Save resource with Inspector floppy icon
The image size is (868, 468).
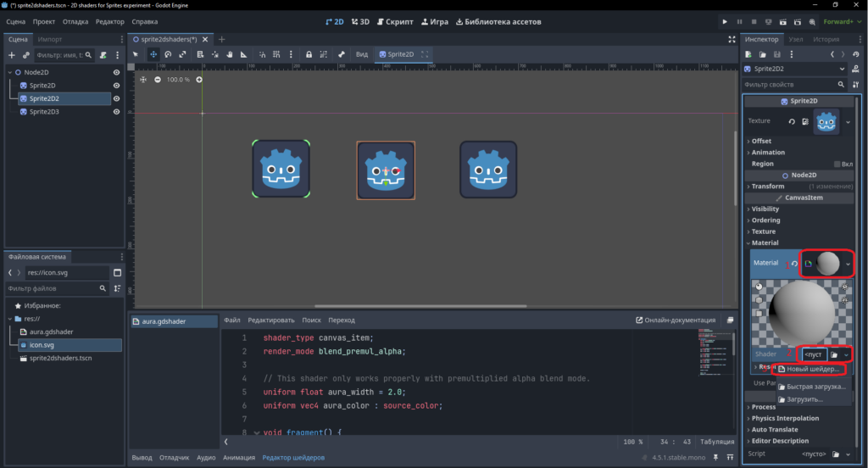(x=777, y=54)
